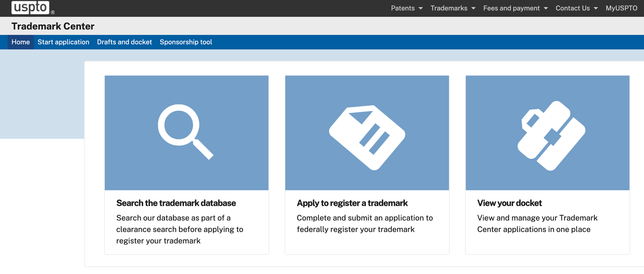Select the Home tab
The image size is (644, 274).
21,42
